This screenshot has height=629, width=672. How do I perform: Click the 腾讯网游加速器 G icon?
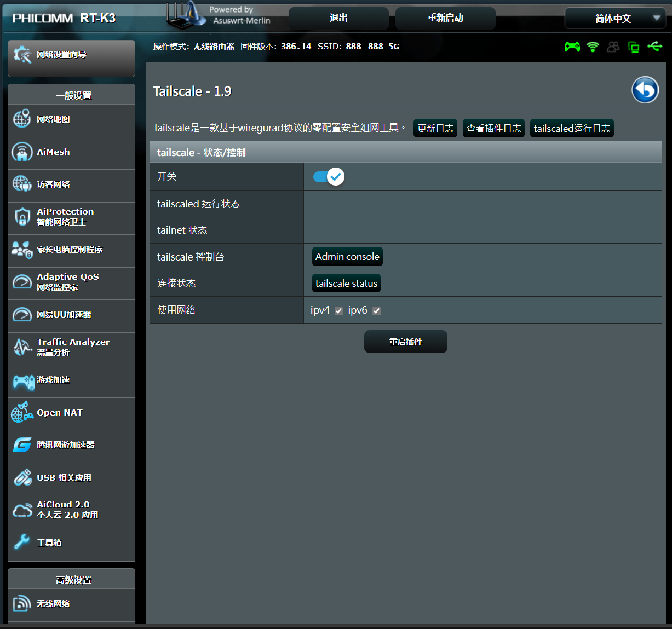22,445
